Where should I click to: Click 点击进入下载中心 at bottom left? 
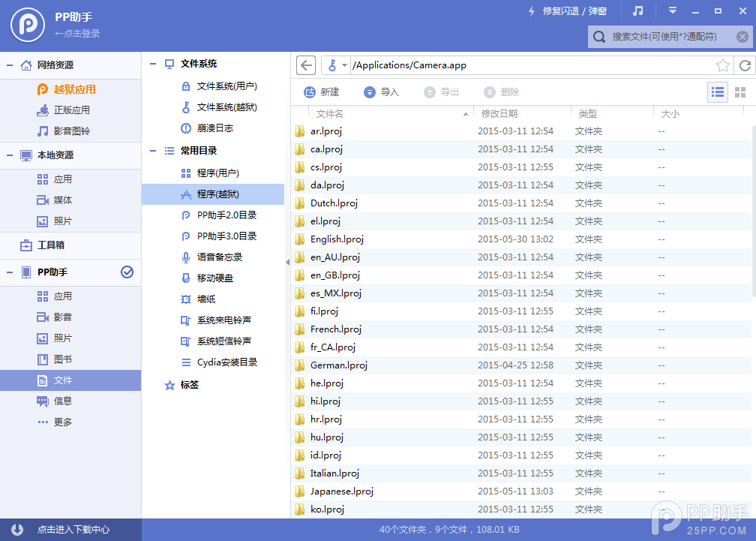(x=70, y=529)
